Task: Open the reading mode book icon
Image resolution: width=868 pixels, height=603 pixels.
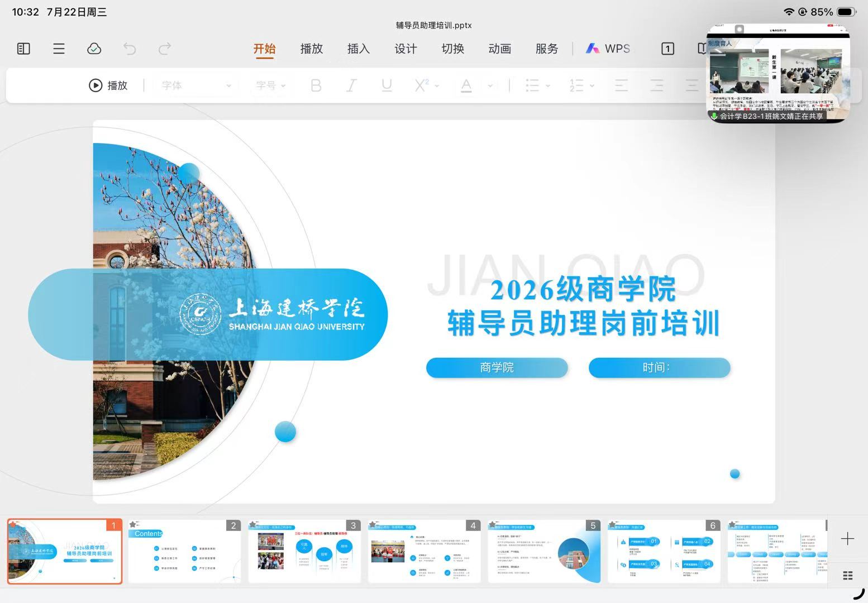Action: (x=702, y=49)
